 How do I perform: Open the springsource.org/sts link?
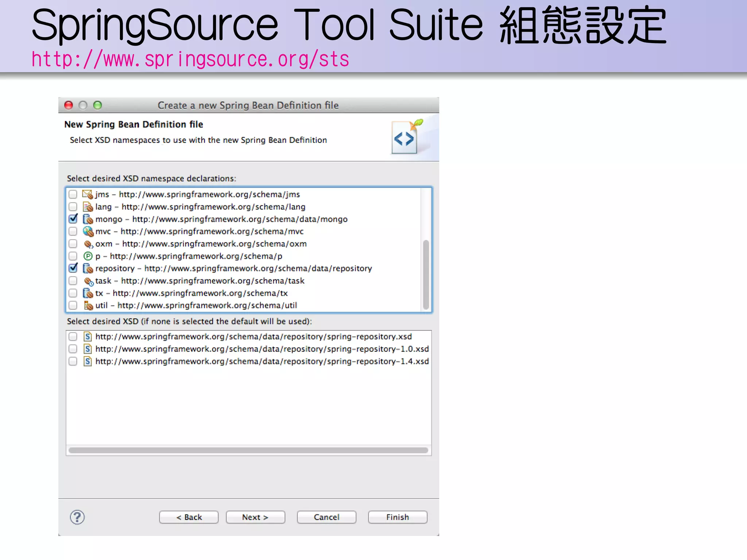click(190, 59)
